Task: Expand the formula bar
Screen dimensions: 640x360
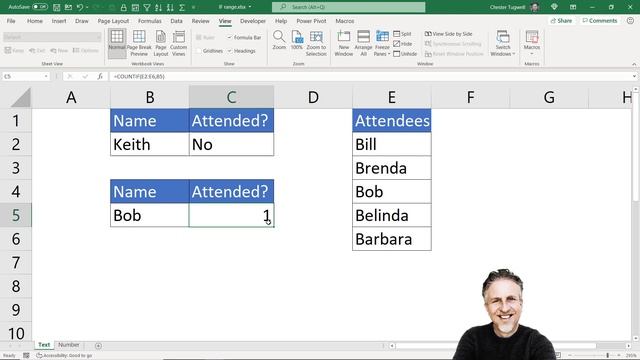Action: tap(634, 76)
